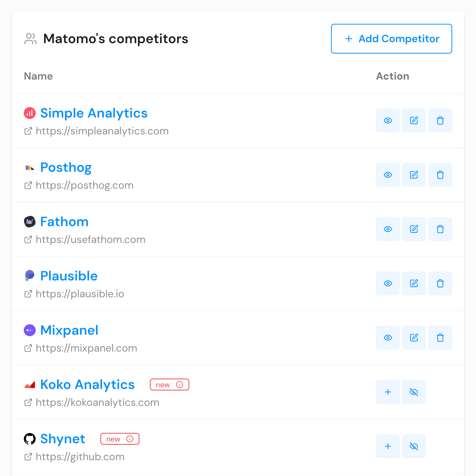Screen dimensions: 476x476
Task: Click the delete trash icon for Fathom
Action: pos(440,229)
